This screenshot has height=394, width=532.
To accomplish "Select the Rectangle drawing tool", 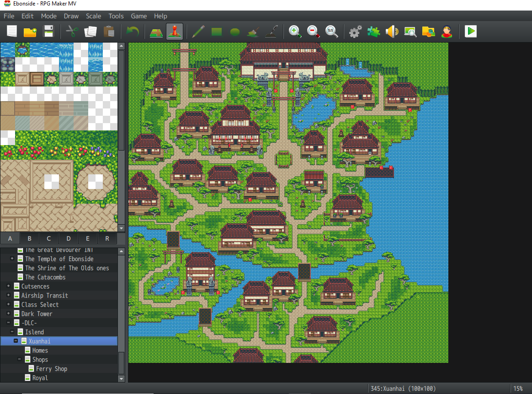I will click(216, 32).
